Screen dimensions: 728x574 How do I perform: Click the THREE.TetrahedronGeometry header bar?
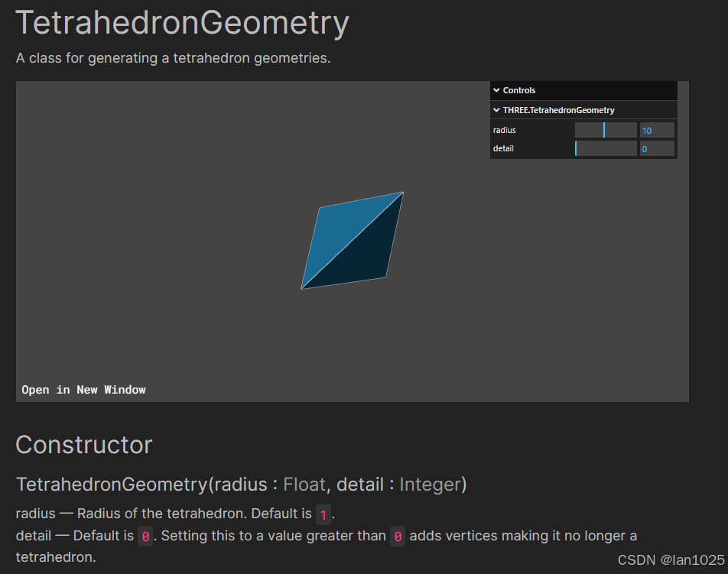583,109
